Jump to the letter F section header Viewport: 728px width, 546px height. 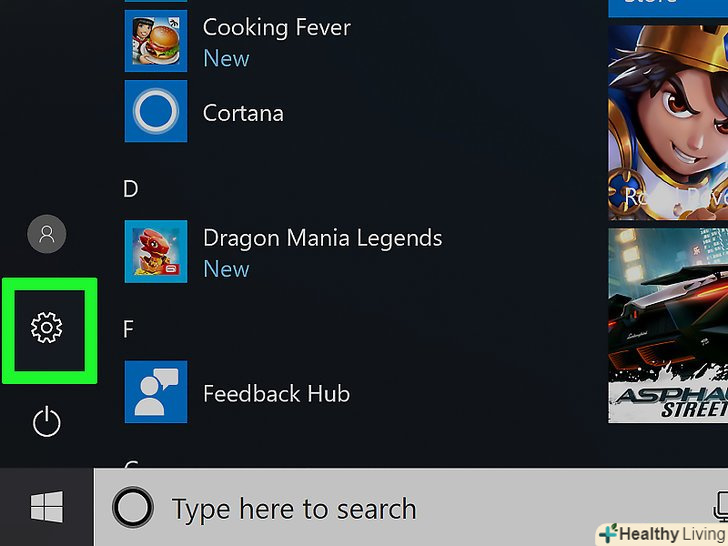(129, 329)
